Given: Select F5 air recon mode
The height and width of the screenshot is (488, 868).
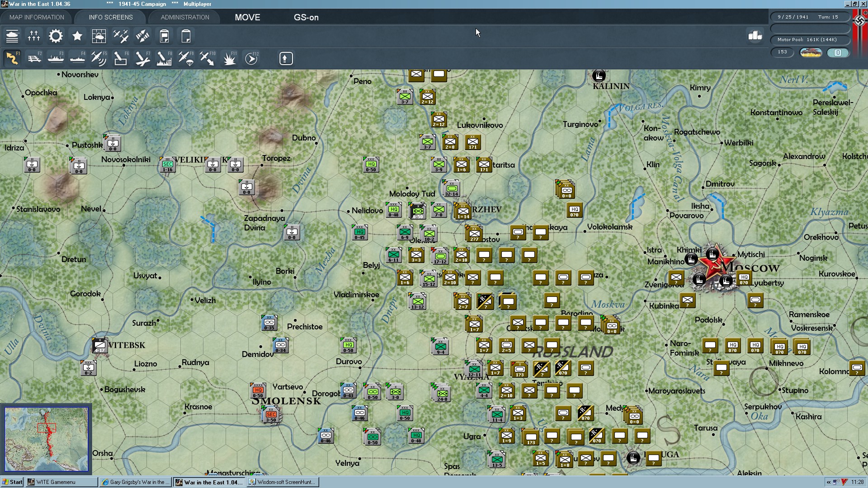Looking at the screenshot, I should click(x=99, y=58).
